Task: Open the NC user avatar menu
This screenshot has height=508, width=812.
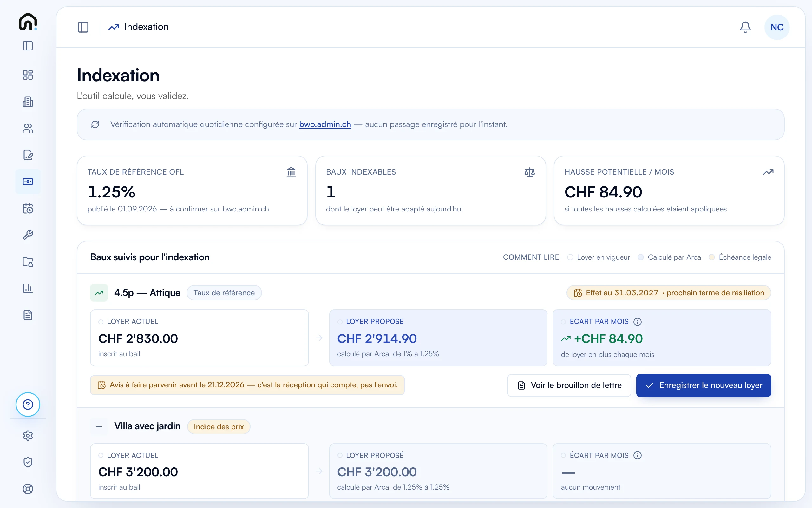Action: pyautogui.click(x=777, y=27)
